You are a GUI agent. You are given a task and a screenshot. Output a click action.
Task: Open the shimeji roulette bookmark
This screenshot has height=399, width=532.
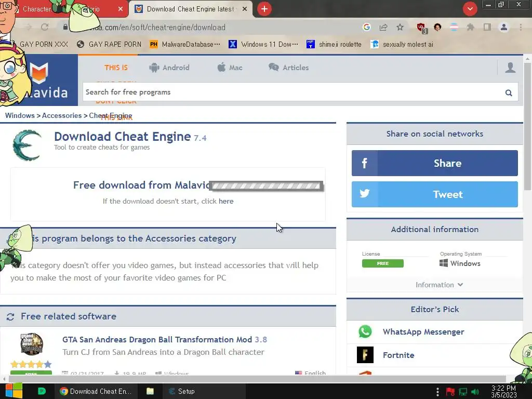[334, 44]
